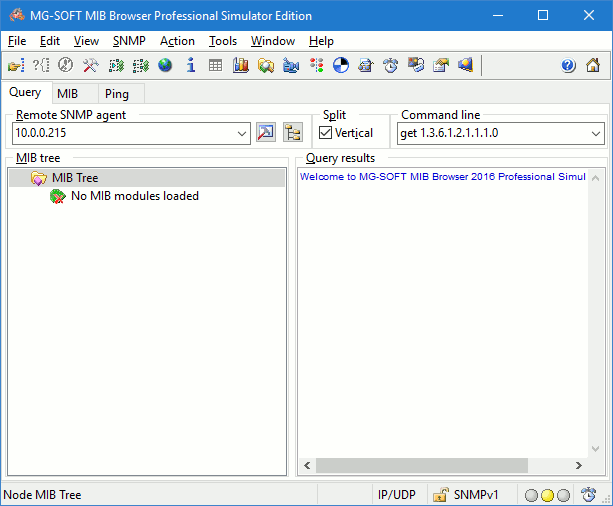Toggle the Vertical split checkbox
Image resolution: width=613 pixels, height=506 pixels.
coord(326,133)
